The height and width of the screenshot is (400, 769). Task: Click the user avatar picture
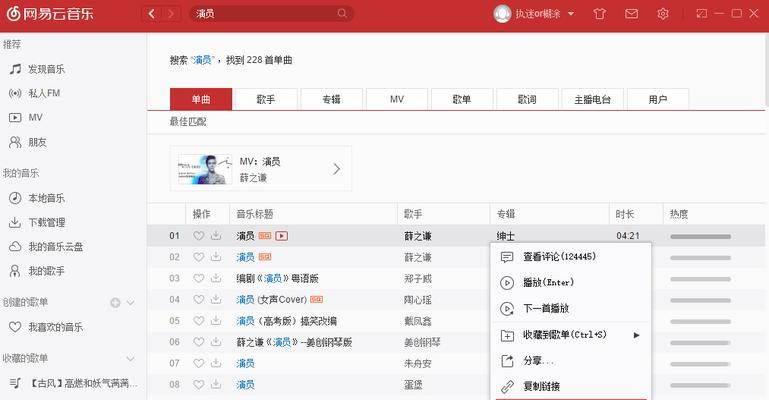[502, 14]
